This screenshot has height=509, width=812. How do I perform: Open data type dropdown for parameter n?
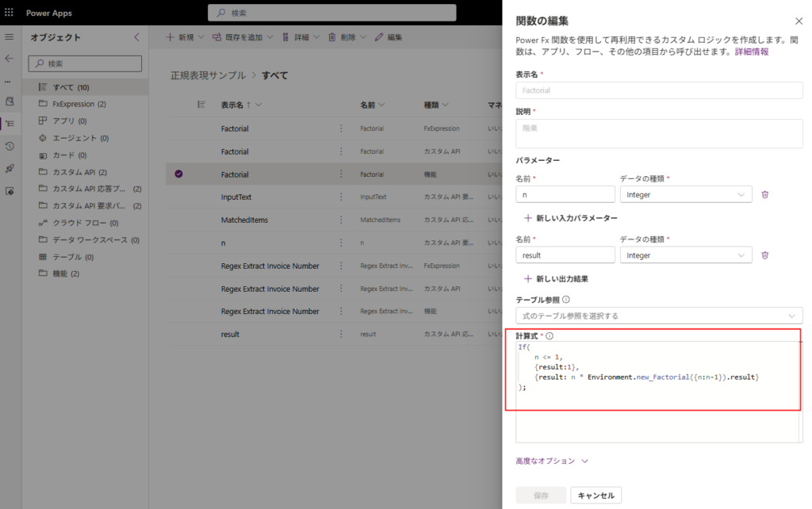pyautogui.click(x=685, y=194)
